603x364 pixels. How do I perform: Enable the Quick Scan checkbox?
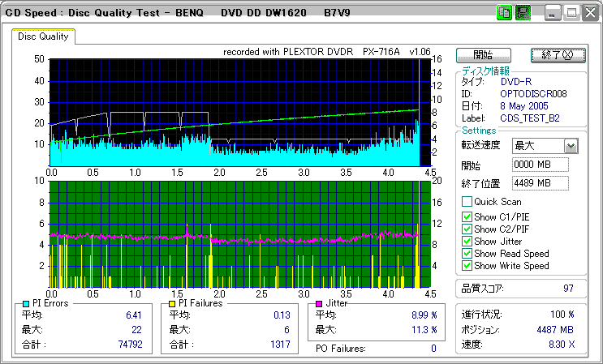click(467, 202)
